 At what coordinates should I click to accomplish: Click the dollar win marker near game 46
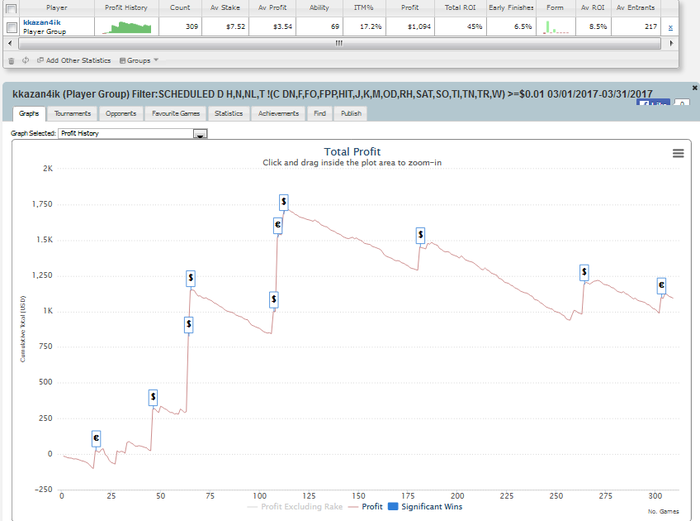(153, 397)
